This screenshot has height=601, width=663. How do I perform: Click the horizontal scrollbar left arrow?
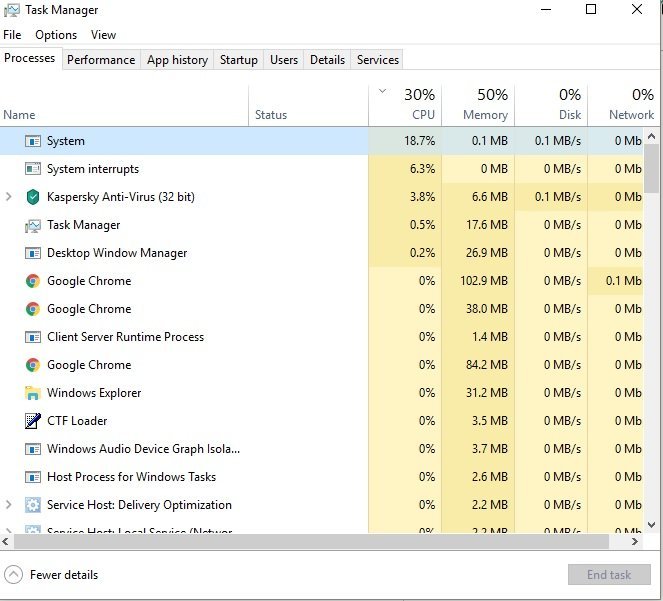(5, 541)
